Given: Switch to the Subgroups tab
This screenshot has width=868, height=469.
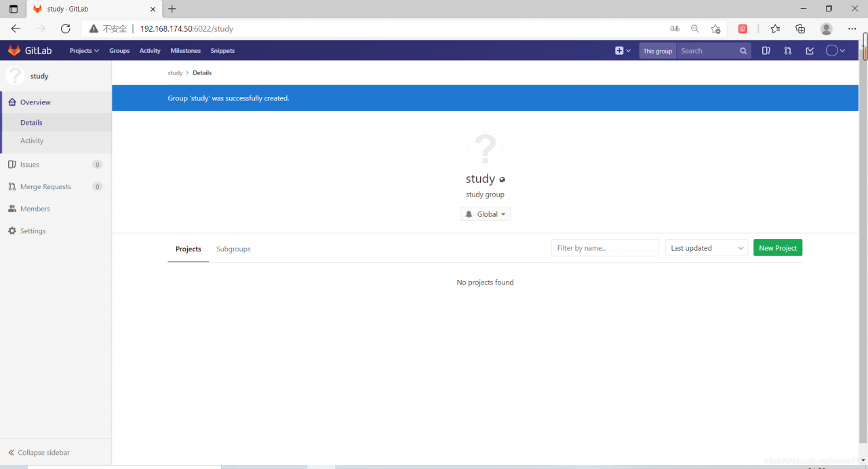Looking at the screenshot, I should click(233, 249).
